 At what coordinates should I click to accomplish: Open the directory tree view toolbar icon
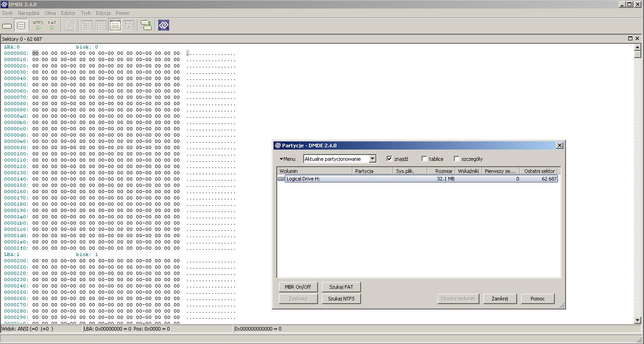tap(87, 26)
